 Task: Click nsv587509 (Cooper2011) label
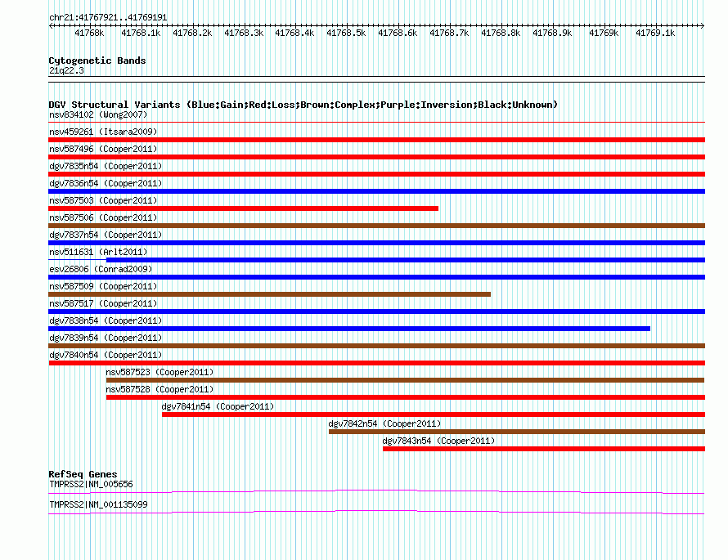pyautogui.click(x=103, y=286)
